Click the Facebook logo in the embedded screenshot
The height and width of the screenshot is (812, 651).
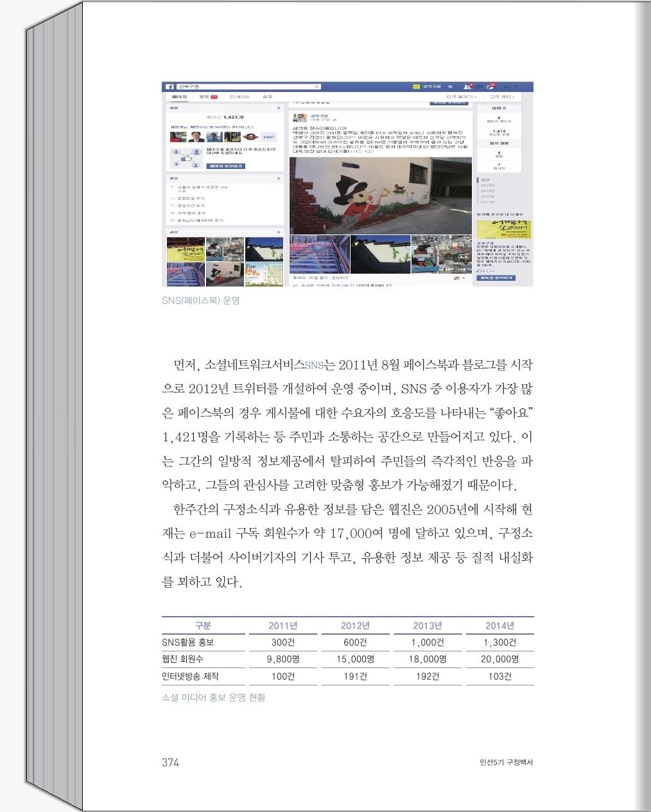coord(169,87)
